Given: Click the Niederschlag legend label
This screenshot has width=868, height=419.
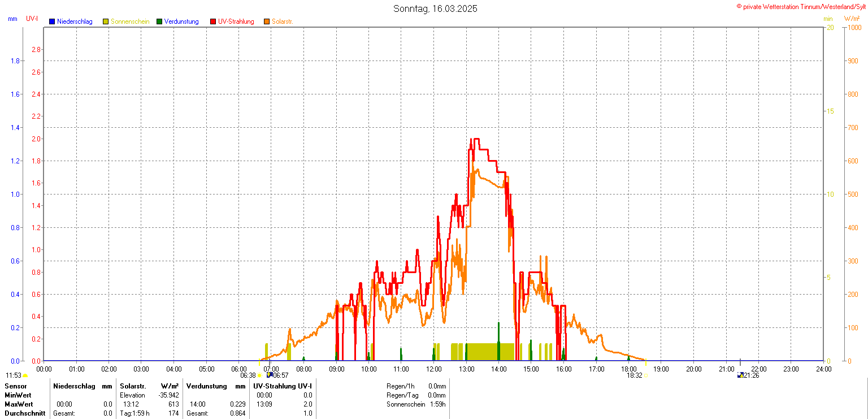Looking at the screenshot, I should [x=75, y=21].
